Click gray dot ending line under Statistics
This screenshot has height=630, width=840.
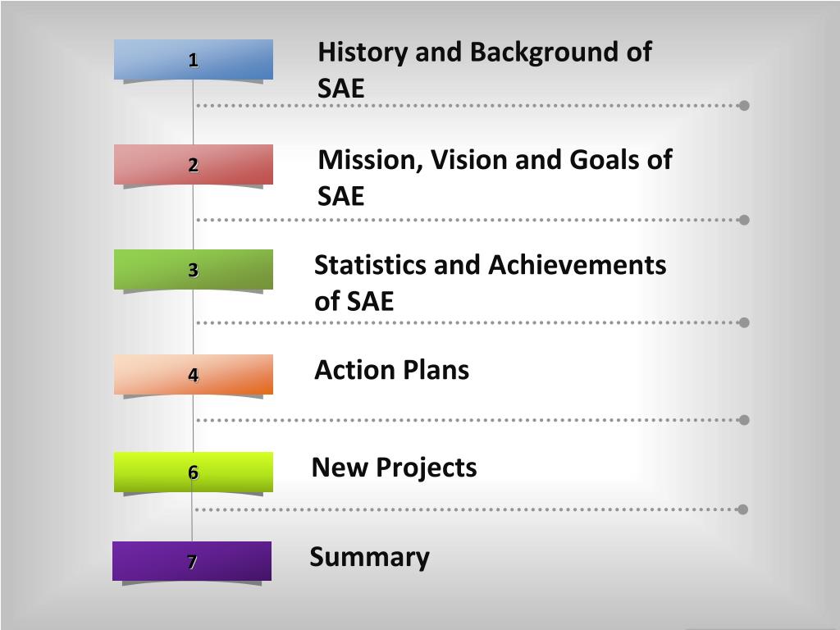[x=743, y=322]
